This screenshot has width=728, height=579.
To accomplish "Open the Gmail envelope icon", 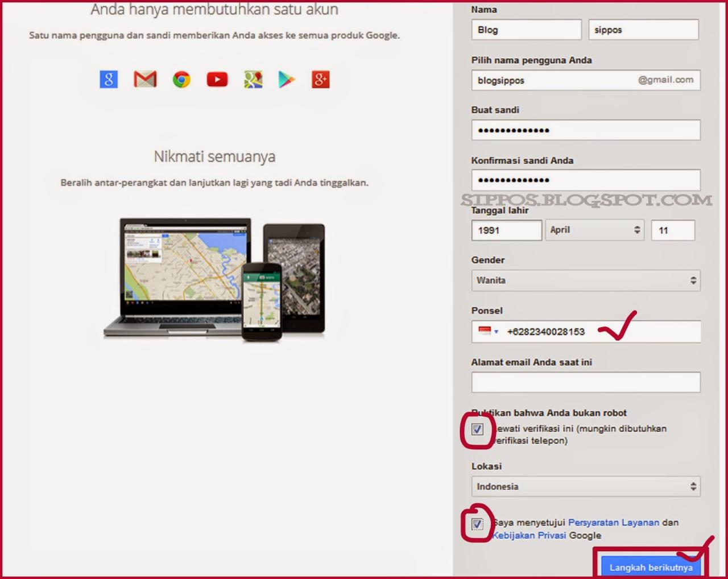I will coord(145,79).
